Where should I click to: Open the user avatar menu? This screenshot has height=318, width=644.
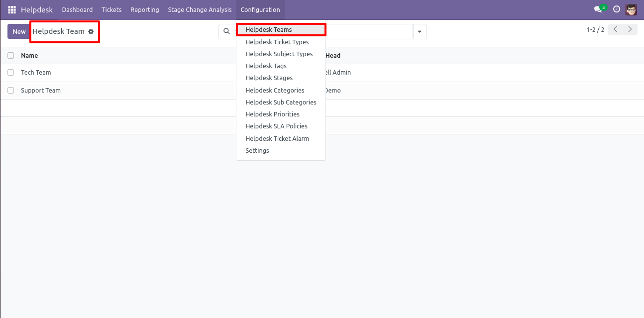click(631, 9)
